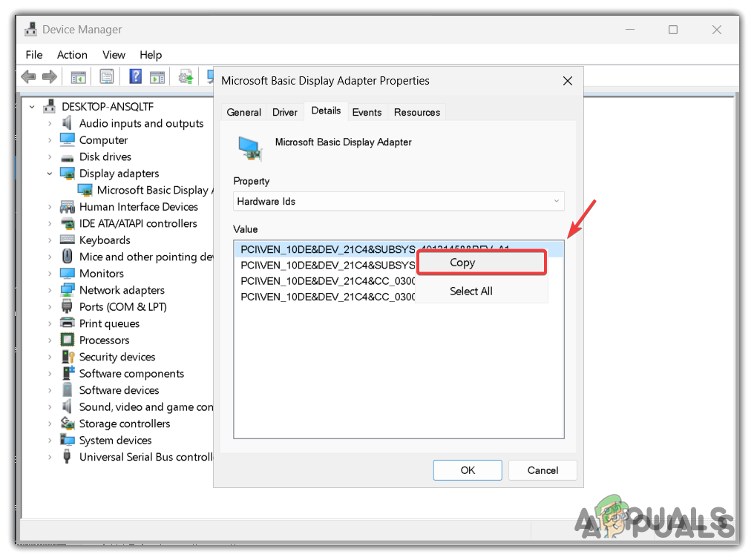
Task: Click the Properties toolbar icon
Action: point(106,76)
